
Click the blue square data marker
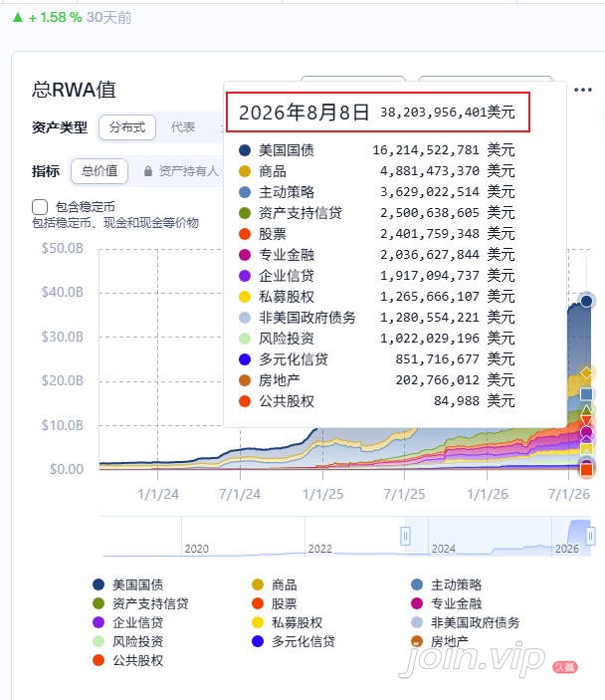[586, 394]
